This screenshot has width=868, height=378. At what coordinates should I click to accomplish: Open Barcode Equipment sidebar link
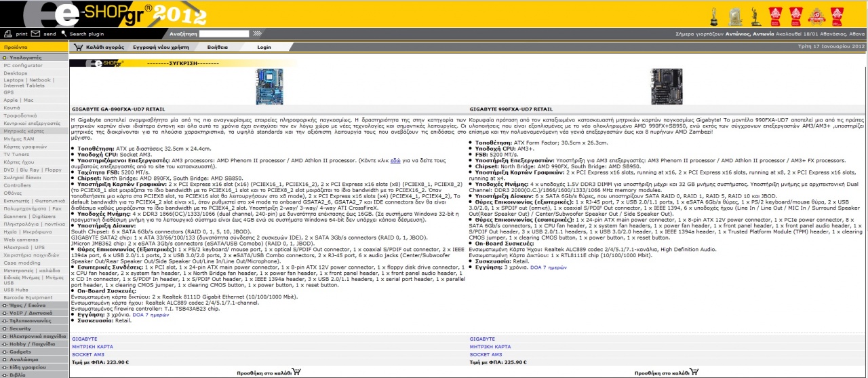[28, 297]
